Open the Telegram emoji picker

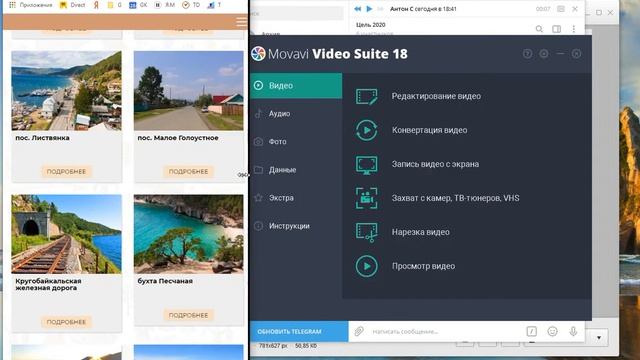[x=552, y=331]
